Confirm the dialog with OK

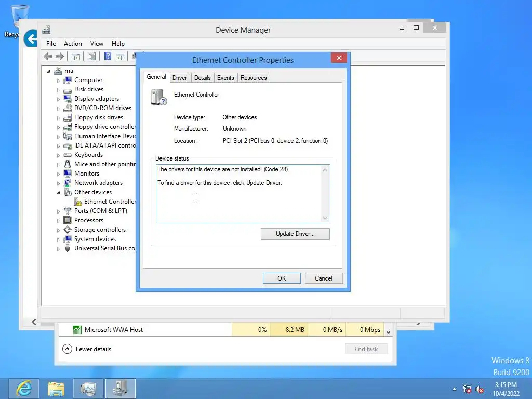282,278
